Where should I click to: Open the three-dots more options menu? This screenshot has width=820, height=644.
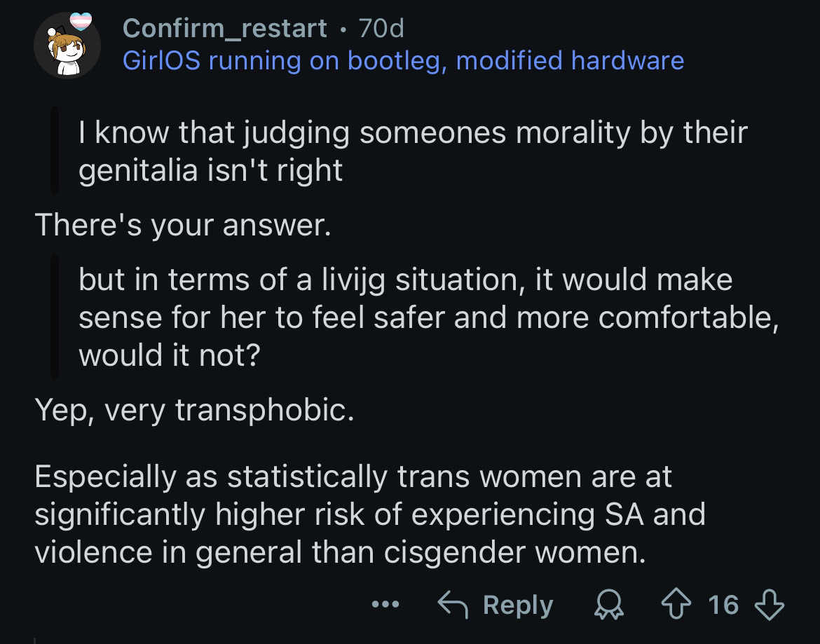[385, 604]
